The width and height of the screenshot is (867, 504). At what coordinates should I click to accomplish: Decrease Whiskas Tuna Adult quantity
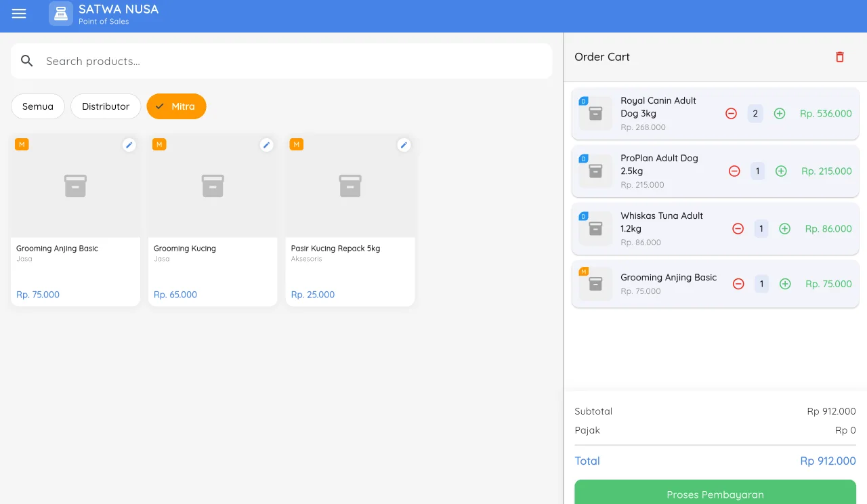click(738, 229)
